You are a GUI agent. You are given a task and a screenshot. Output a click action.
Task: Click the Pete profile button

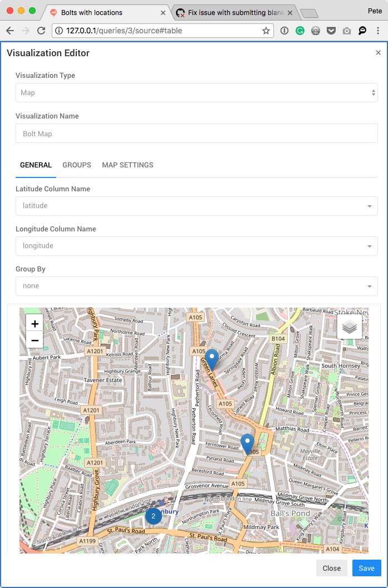(x=375, y=11)
